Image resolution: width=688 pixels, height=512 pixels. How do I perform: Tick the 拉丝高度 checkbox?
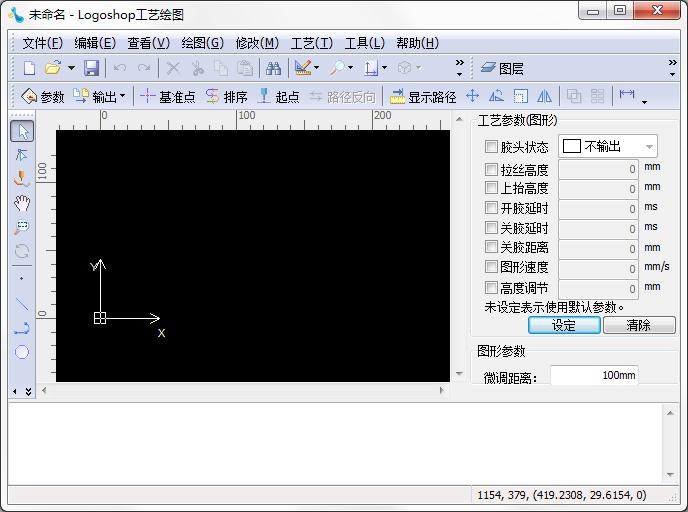coord(491,170)
